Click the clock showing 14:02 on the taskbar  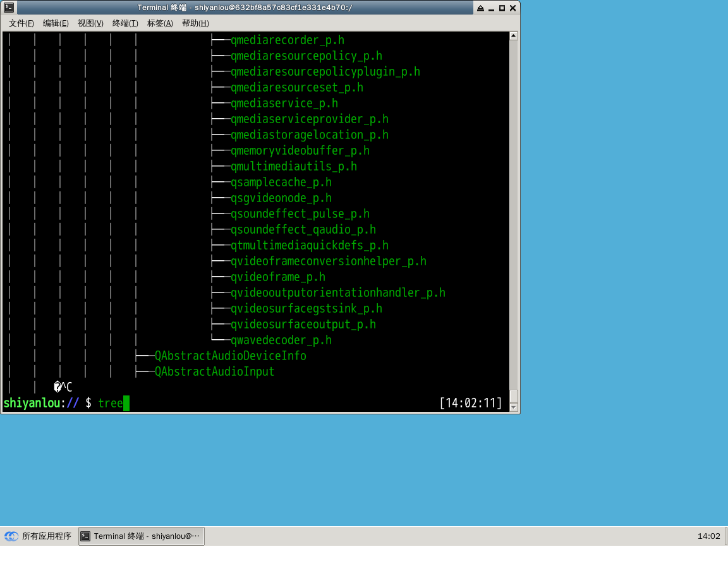click(709, 536)
